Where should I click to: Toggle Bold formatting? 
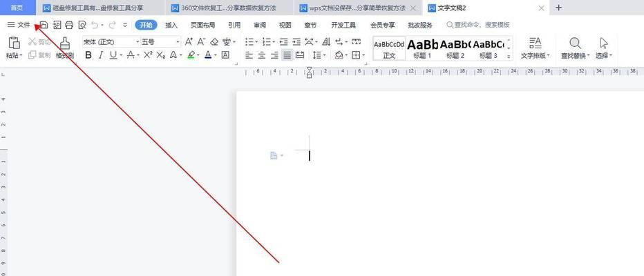pyautogui.click(x=88, y=55)
